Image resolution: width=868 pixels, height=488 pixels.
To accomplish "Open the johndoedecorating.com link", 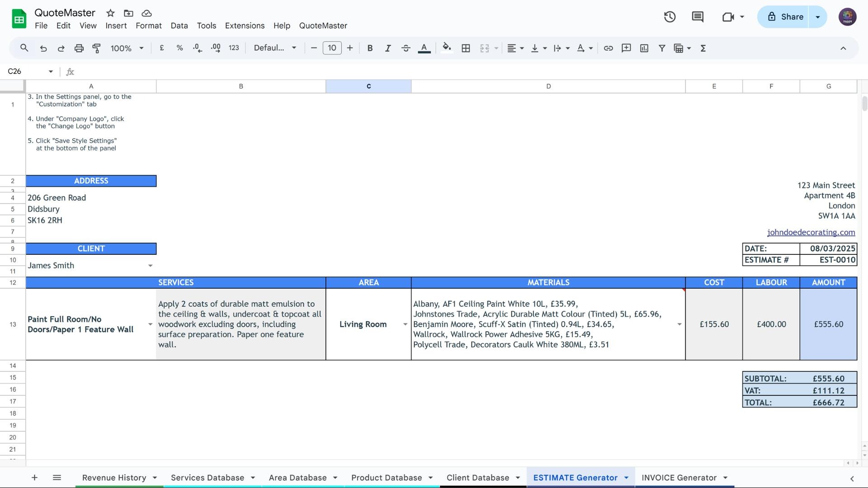I will tap(811, 232).
